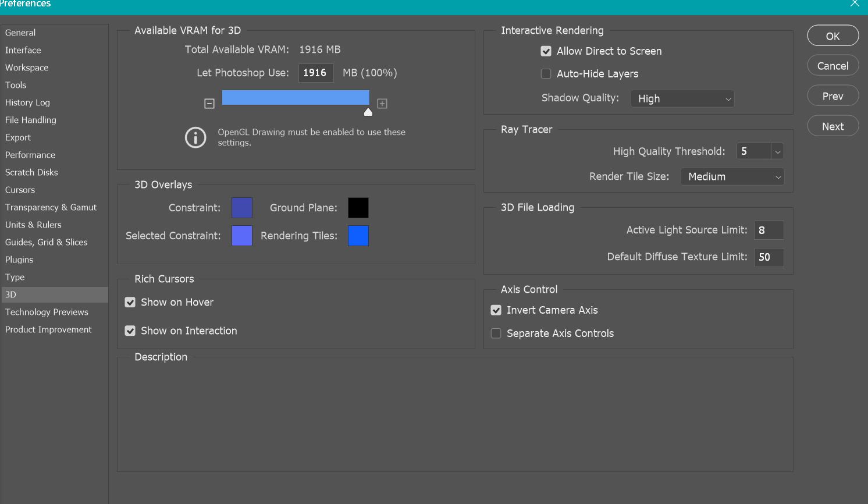Go to File Handling preferences

click(54, 120)
